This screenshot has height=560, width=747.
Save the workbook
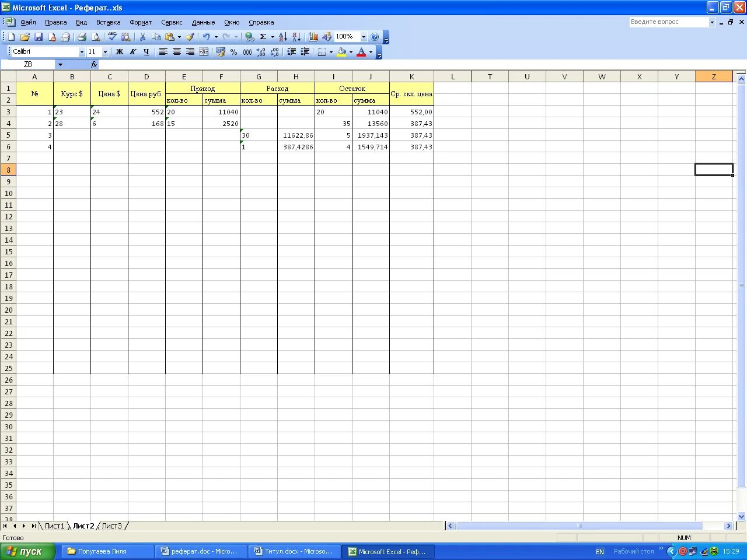pyautogui.click(x=39, y=37)
